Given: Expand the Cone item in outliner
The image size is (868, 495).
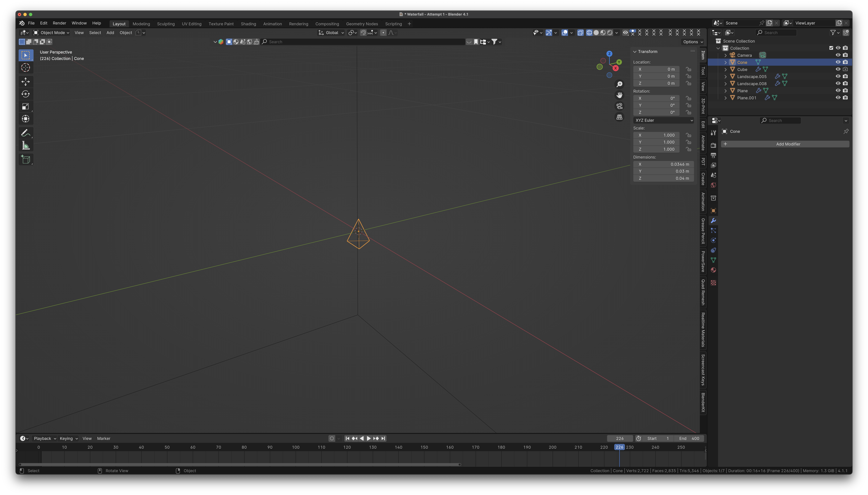Looking at the screenshot, I should point(725,63).
